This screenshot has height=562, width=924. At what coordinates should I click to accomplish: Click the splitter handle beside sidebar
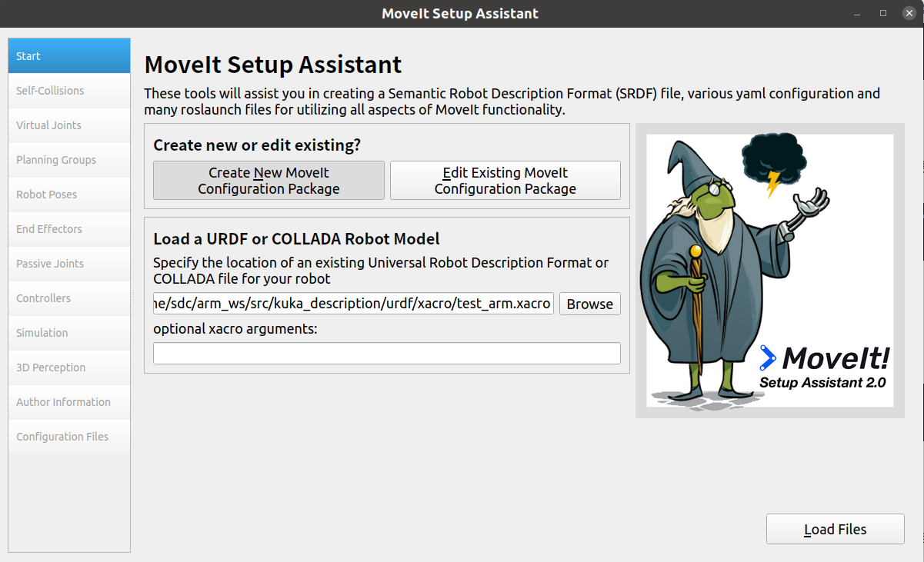(135, 295)
